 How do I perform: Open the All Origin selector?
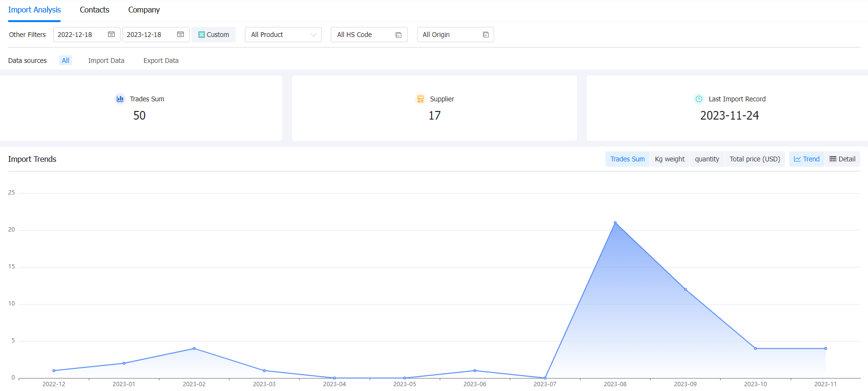pos(456,35)
